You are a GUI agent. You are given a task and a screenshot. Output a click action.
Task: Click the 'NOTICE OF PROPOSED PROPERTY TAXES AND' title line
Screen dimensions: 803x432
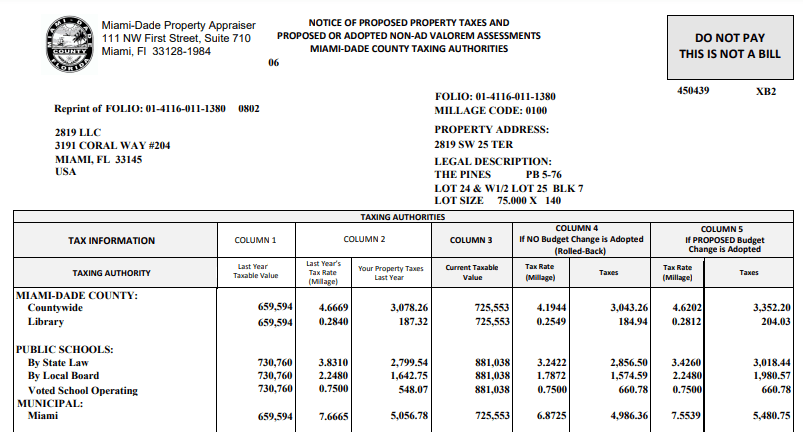click(x=409, y=23)
